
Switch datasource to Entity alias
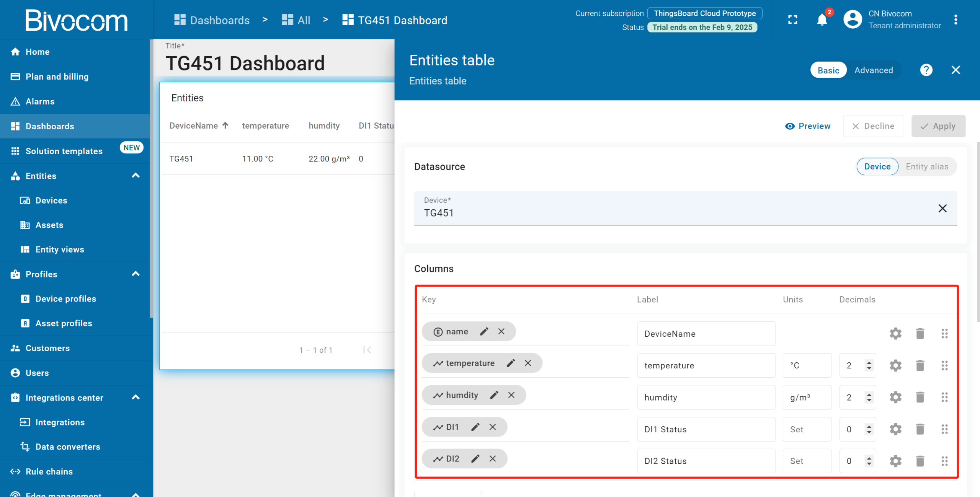[927, 166]
